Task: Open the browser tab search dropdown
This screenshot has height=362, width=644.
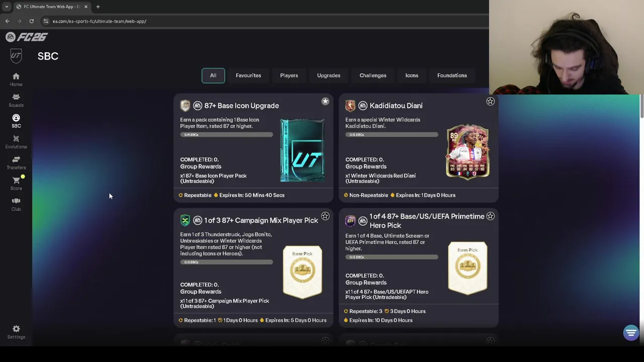Action: (x=7, y=7)
